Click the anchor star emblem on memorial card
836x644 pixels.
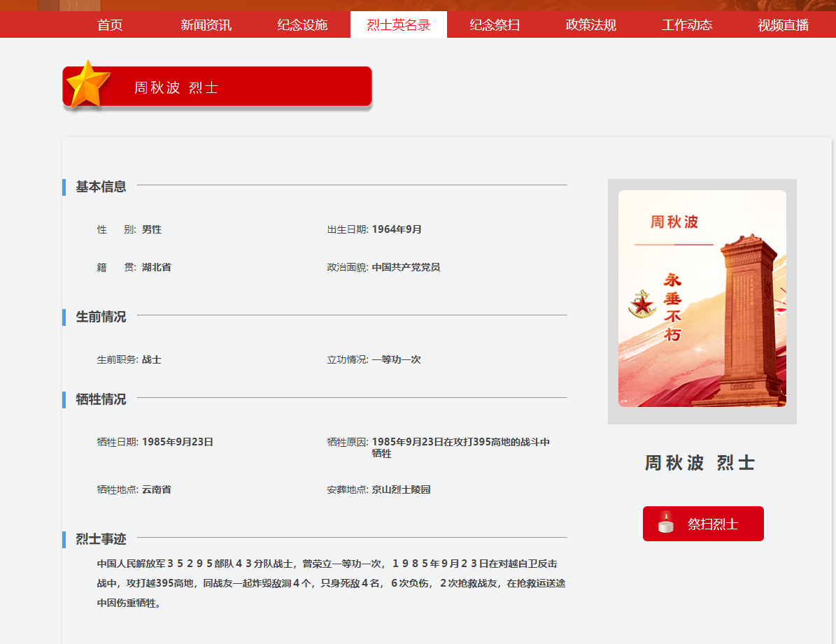(x=641, y=304)
